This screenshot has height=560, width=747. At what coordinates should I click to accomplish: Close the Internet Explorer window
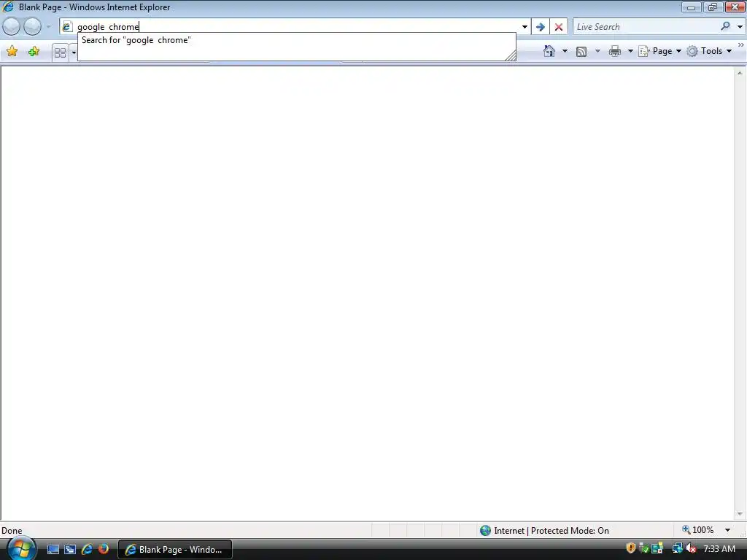[x=735, y=7]
